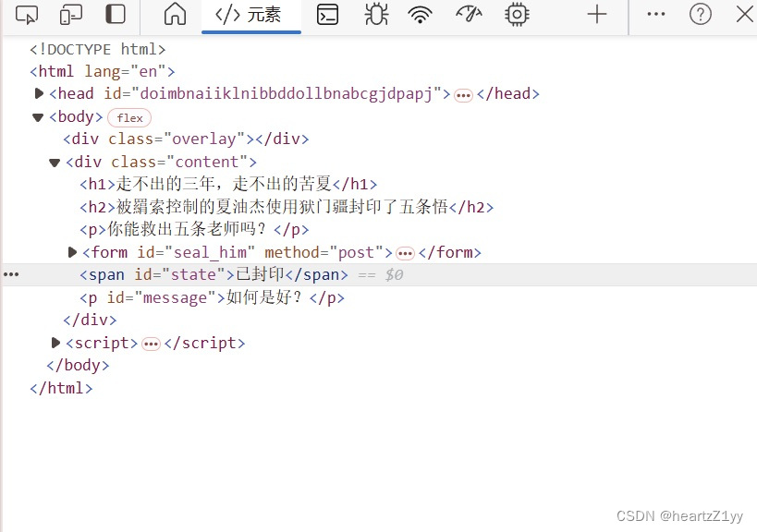Select the closing /div tag line
The width and height of the screenshot is (757, 532).
(90, 320)
